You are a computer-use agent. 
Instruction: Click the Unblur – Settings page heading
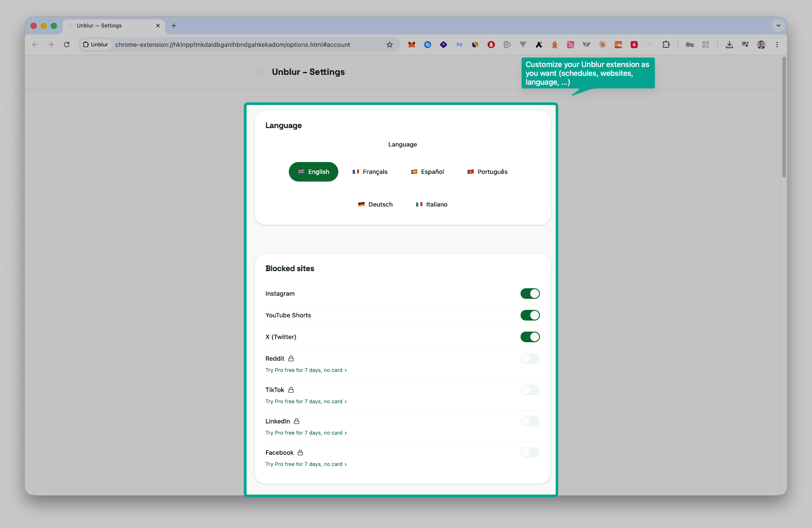point(308,72)
